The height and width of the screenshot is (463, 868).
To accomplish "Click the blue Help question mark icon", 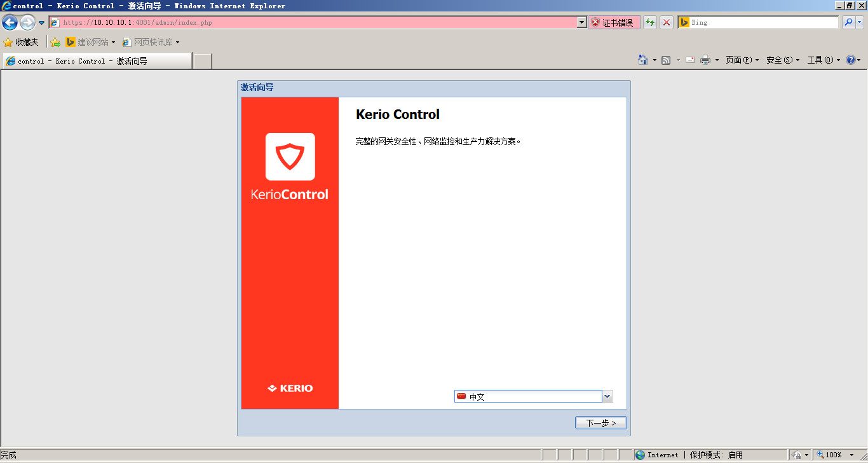I will point(851,60).
